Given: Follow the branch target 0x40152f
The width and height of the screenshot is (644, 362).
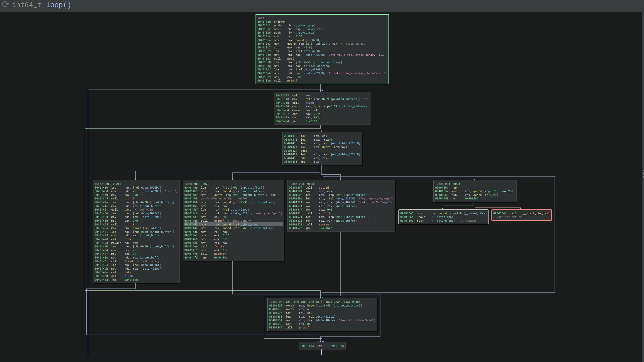Looking at the screenshot, I should click(x=312, y=121).
